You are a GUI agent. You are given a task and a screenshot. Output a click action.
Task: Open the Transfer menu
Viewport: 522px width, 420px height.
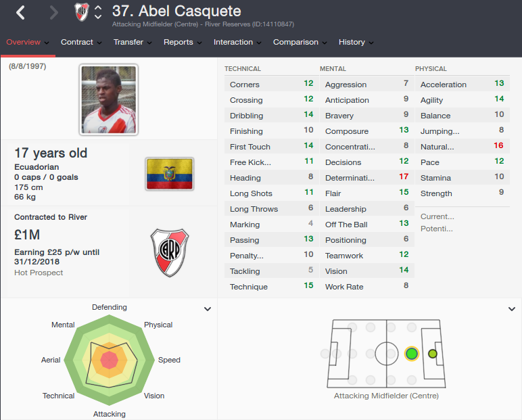(x=133, y=43)
